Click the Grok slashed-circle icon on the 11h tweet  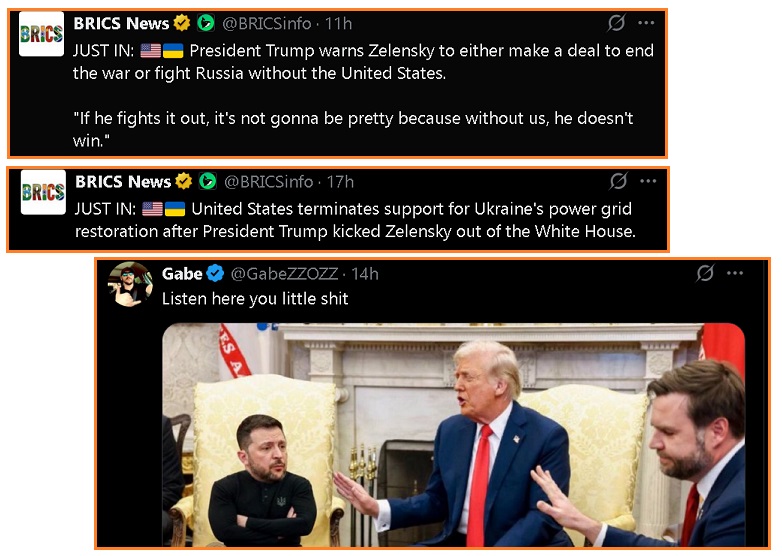[616, 22]
